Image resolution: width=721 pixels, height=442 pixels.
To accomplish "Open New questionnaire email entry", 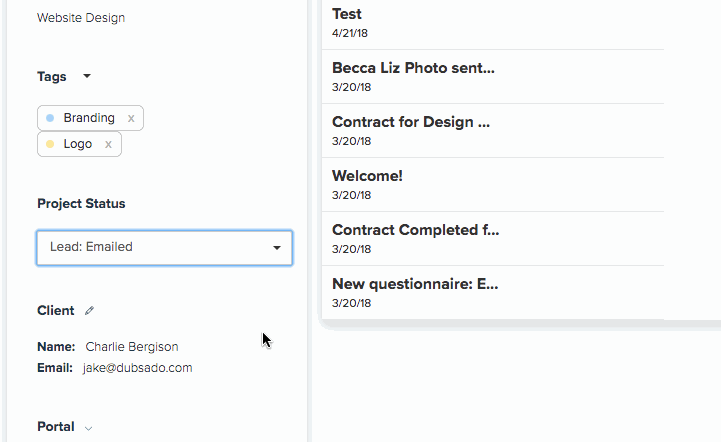I will (493, 293).
